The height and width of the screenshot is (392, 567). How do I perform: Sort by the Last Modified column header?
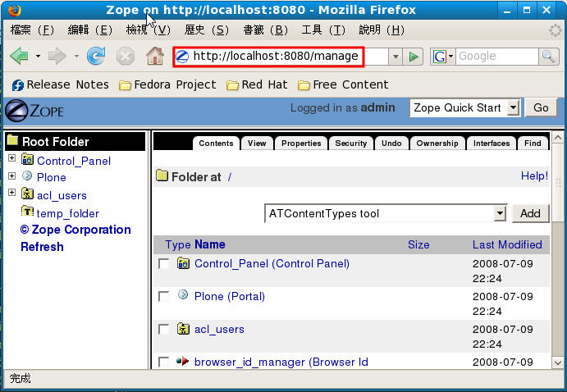507,244
